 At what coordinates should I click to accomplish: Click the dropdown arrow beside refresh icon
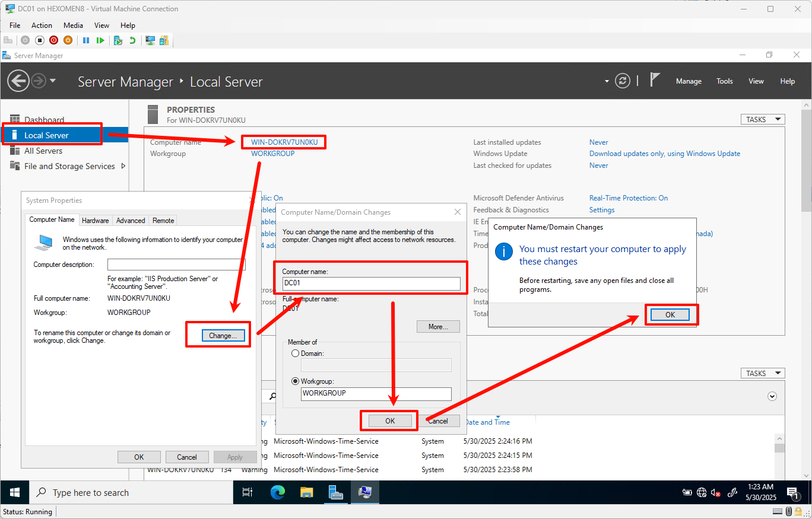(607, 81)
